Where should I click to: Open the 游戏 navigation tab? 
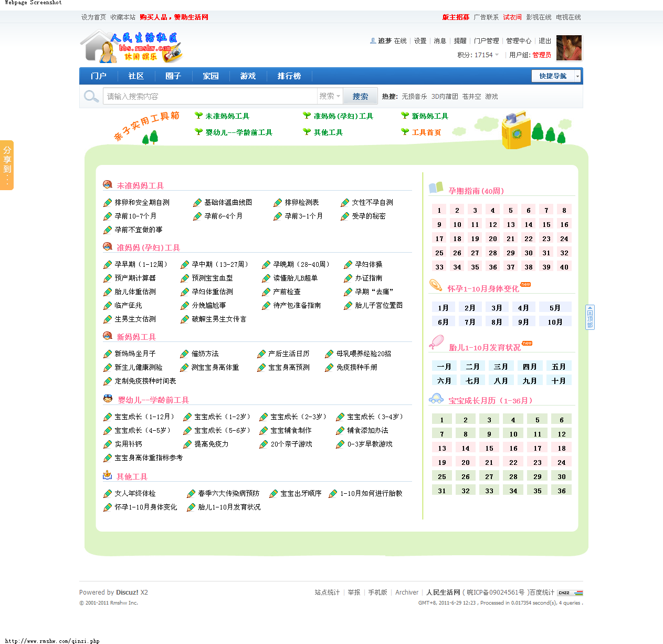pos(248,76)
